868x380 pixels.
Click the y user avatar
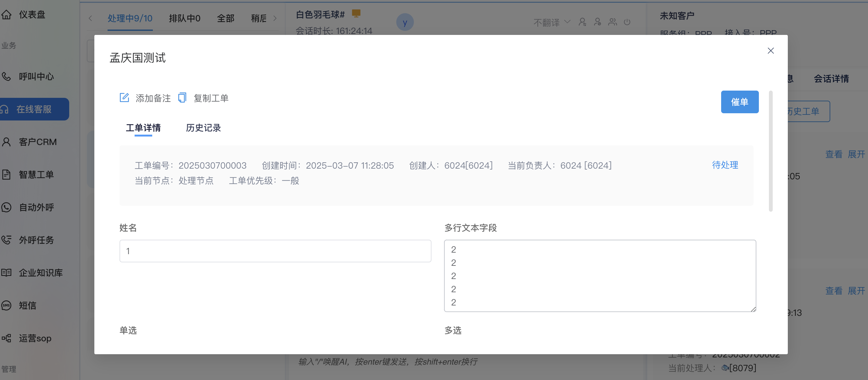(405, 22)
